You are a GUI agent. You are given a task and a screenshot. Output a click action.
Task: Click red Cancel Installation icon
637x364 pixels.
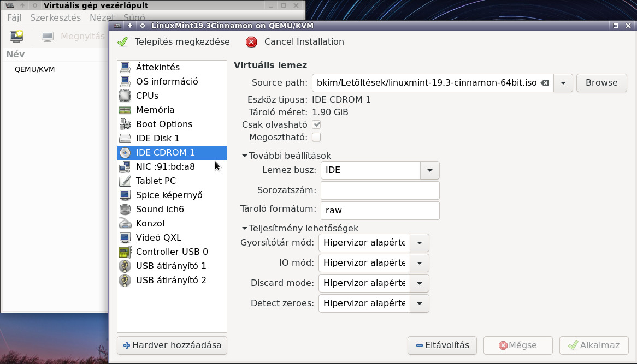tap(251, 42)
